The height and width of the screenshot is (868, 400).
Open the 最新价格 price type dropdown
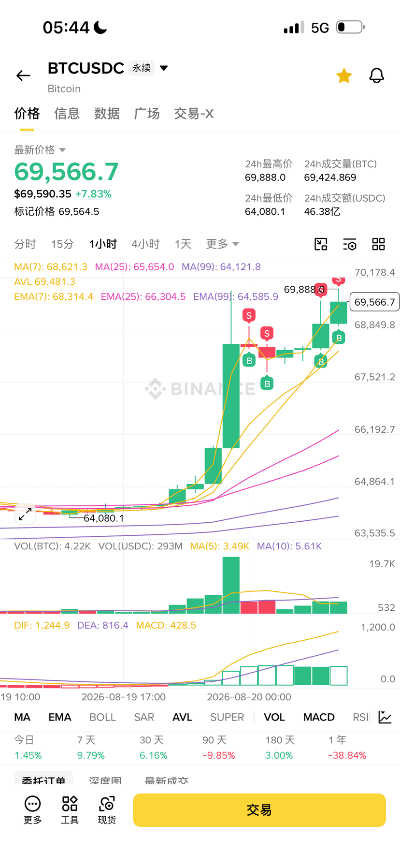(40, 150)
